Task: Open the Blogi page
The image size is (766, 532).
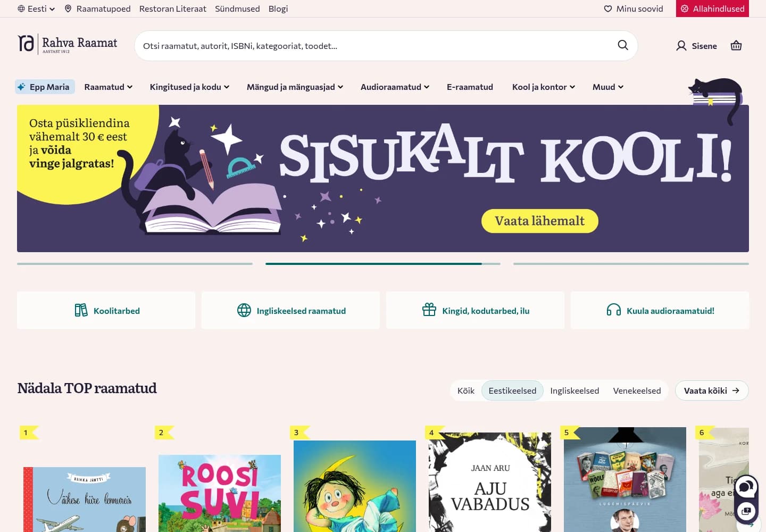Action: [278, 9]
